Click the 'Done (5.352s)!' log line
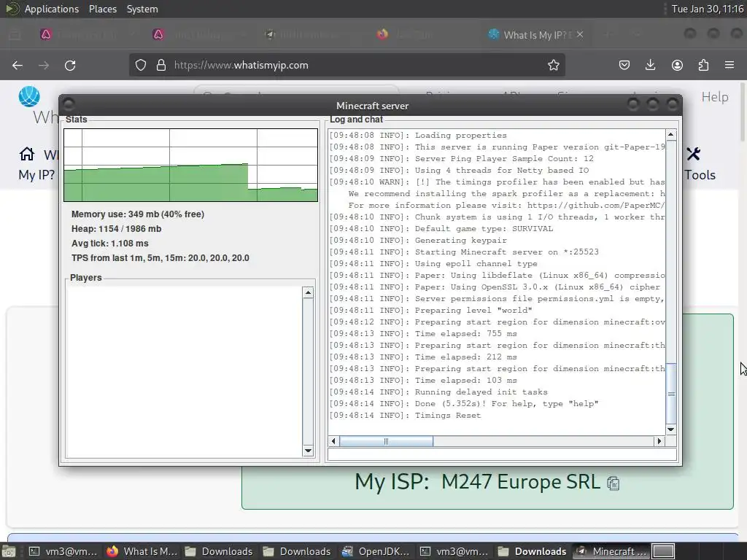Image resolution: width=747 pixels, height=560 pixels. (463, 404)
